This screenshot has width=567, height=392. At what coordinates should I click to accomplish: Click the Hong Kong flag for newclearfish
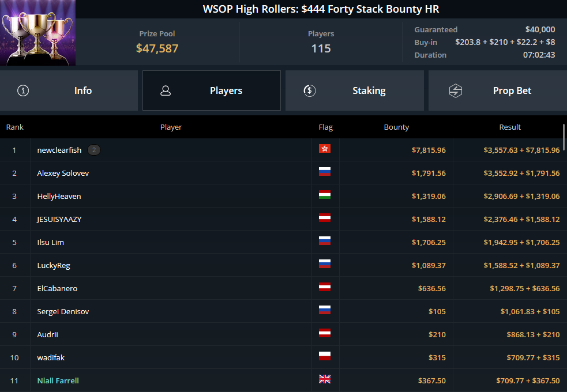(324, 149)
